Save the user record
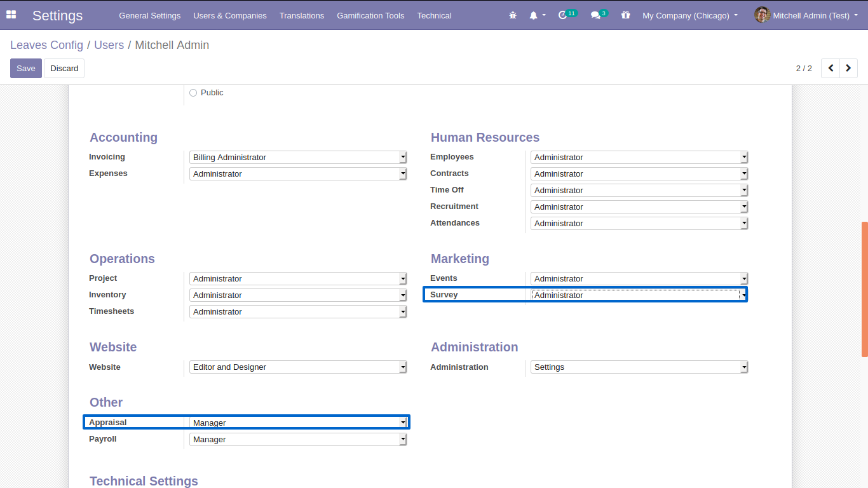Viewport: 868px width, 488px height. pyautogui.click(x=26, y=68)
